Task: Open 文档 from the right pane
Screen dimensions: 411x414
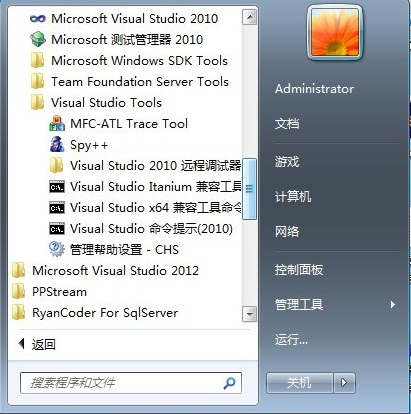Action: tap(287, 124)
